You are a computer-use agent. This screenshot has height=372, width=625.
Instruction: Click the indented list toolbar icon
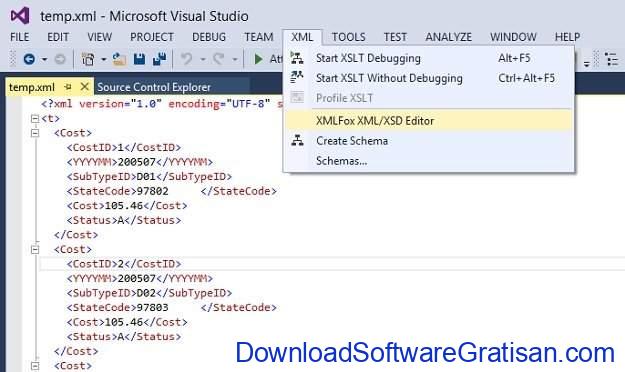(x=611, y=59)
